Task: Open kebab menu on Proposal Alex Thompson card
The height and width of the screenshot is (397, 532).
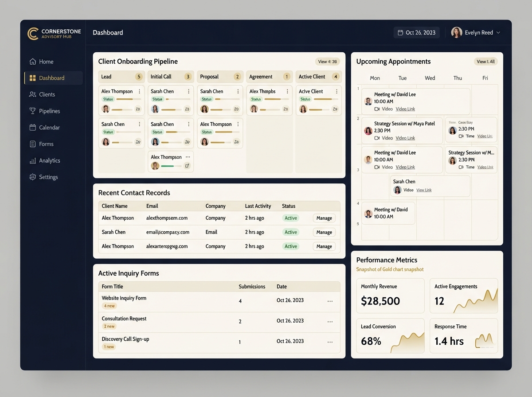Action: (238, 124)
